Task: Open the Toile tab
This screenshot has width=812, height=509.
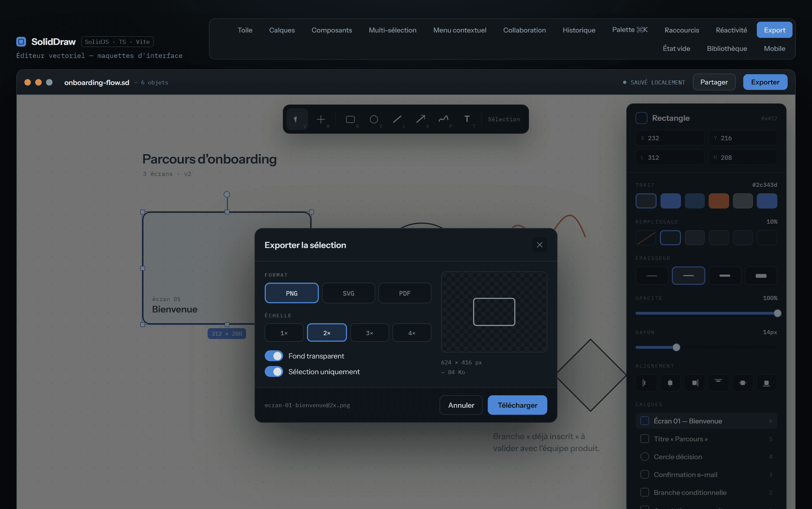Action: (x=245, y=30)
